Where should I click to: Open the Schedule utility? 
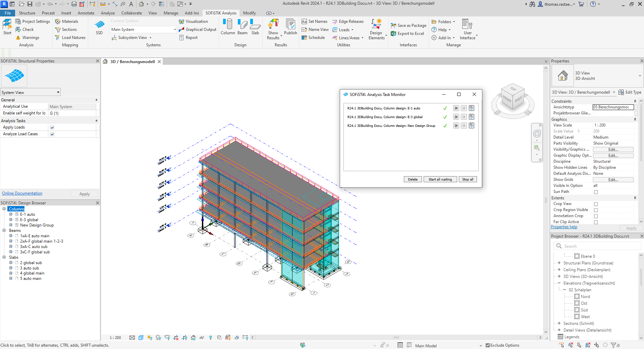313,38
